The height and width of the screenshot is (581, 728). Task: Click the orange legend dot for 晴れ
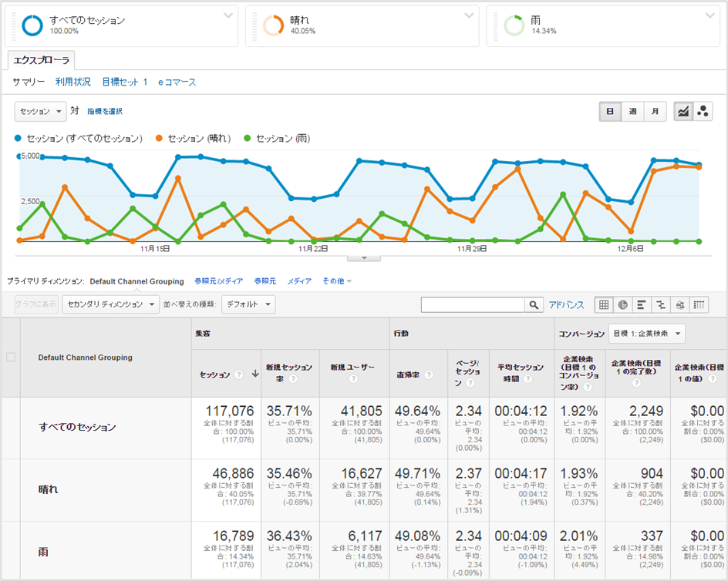[159, 138]
